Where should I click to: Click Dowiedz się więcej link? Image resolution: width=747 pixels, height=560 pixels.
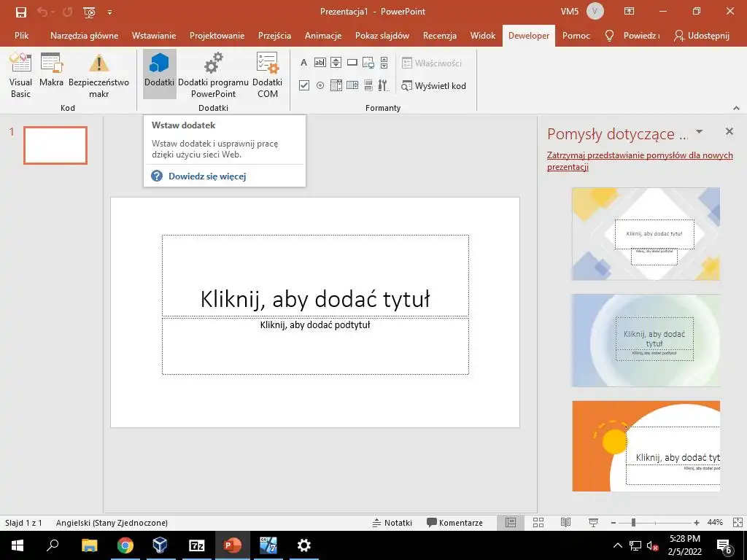(x=206, y=176)
